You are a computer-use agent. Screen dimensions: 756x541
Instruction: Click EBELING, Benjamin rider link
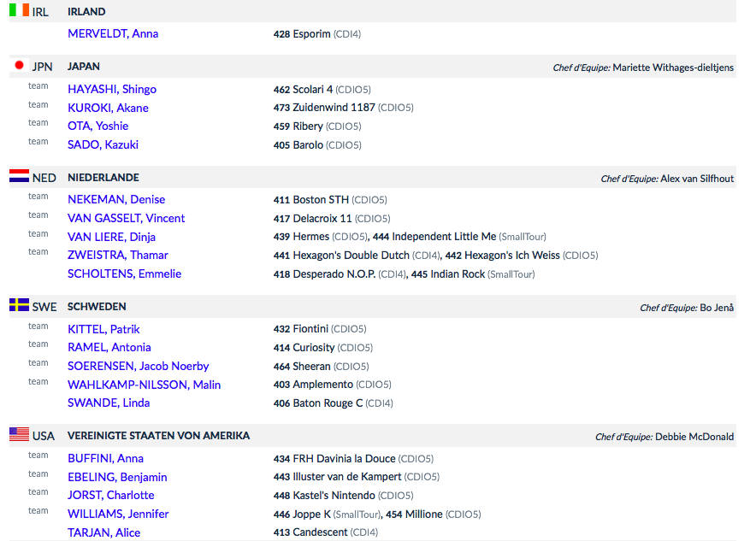pyautogui.click(x=117, y=478)
